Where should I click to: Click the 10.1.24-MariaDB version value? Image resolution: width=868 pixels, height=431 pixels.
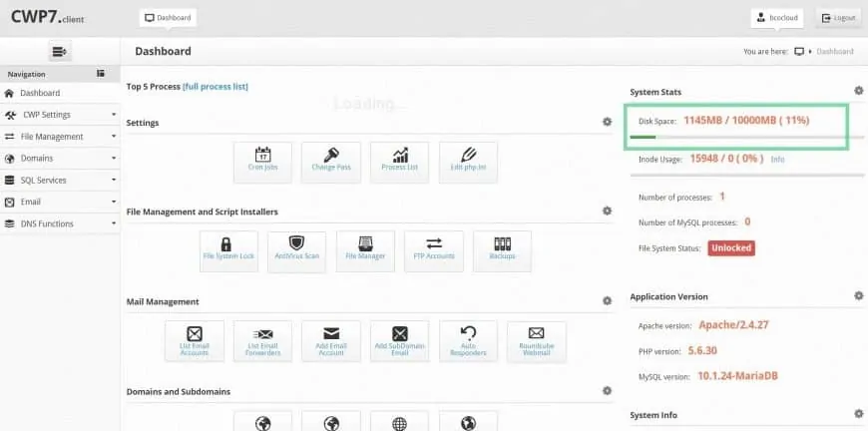pos(737,376)
